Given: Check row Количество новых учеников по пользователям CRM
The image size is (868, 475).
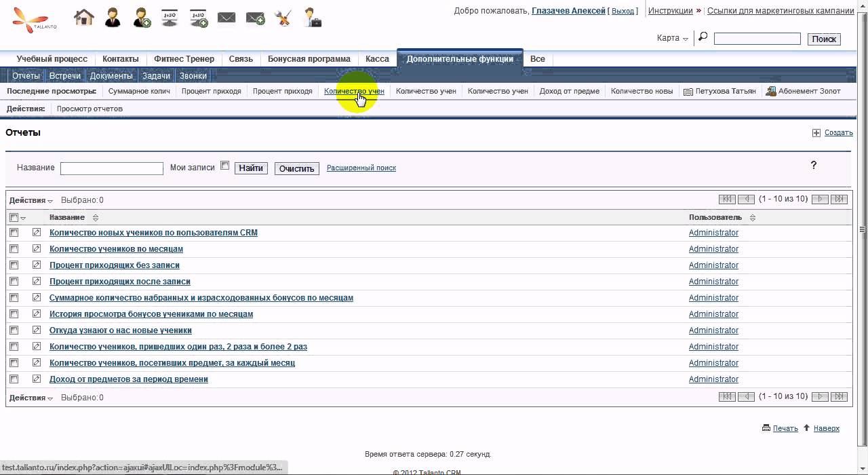Looking at the screenshot, I should 14,233.
